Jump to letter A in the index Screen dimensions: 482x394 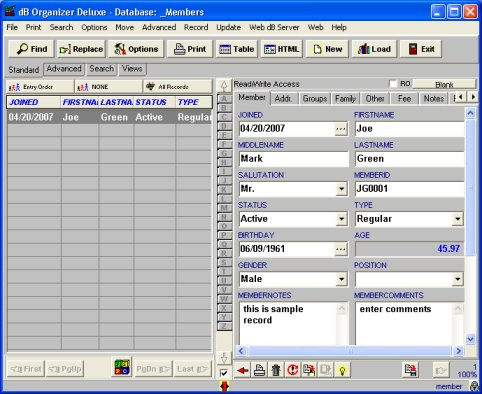pyautogui.click(x=224, y=99)
